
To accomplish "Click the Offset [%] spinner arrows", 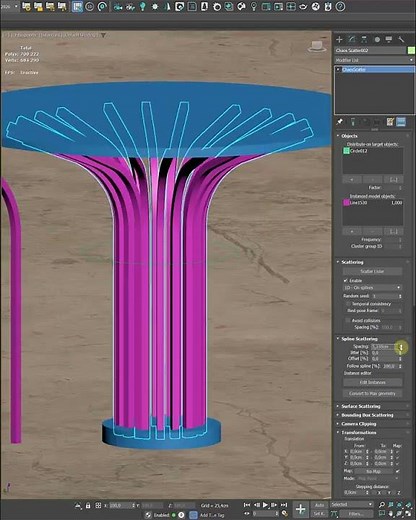I will (400, 359).
